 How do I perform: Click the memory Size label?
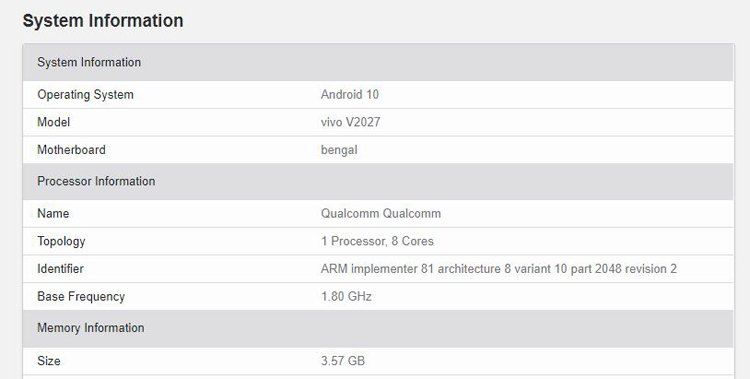tap(49, 361)
